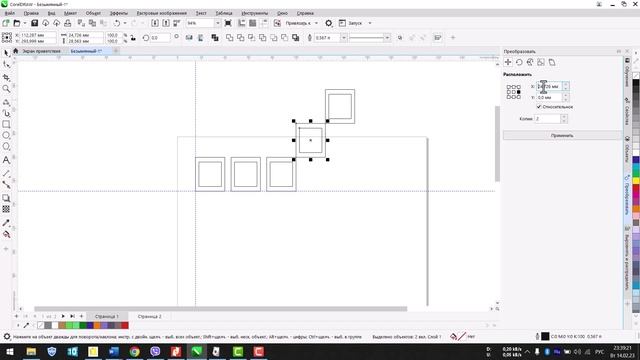This screenshot has width=640, height=360.
Task: Click the Print icon
Action: pos(68,23)
